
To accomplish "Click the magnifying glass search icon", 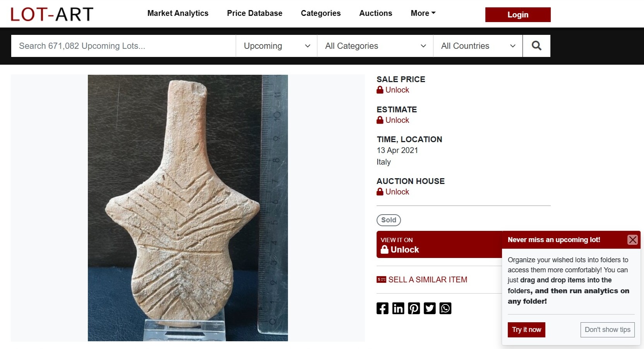I will 536,46.
